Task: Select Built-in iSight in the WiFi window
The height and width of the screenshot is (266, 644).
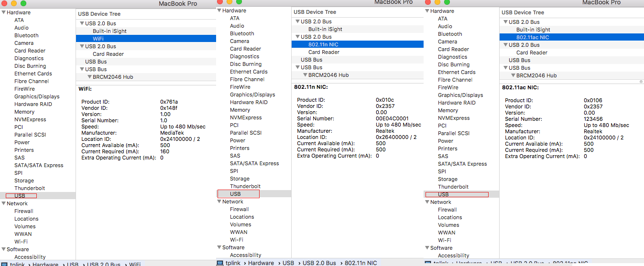Action: pos(110,31)
